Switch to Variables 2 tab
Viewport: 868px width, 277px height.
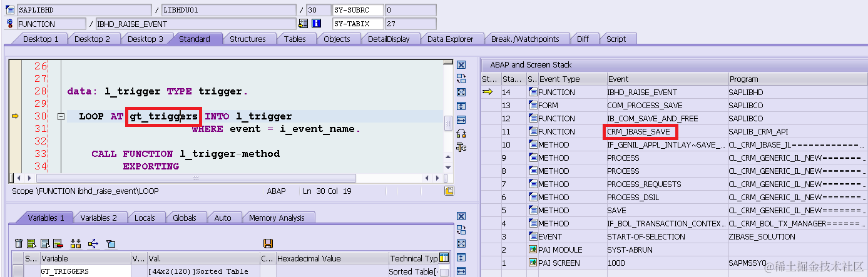point(99,218)
